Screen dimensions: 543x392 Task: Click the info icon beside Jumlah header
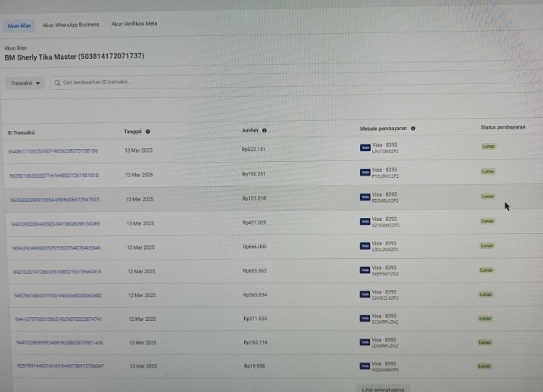[264, 130]
